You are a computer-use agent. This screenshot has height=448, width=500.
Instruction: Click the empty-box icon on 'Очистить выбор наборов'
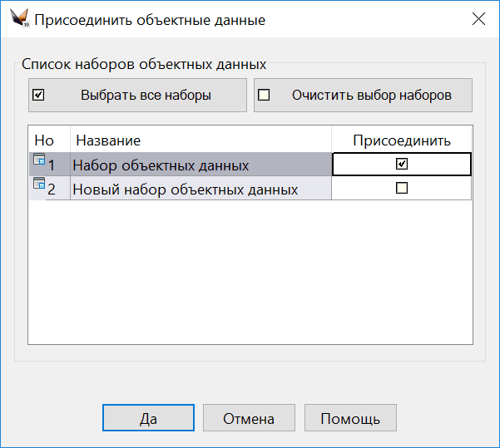click(265, 95)
